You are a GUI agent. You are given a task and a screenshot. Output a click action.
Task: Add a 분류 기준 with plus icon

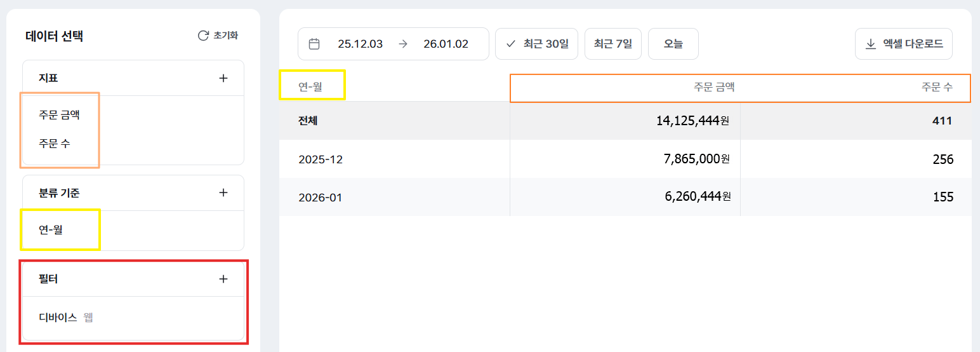tap(223, 193)
